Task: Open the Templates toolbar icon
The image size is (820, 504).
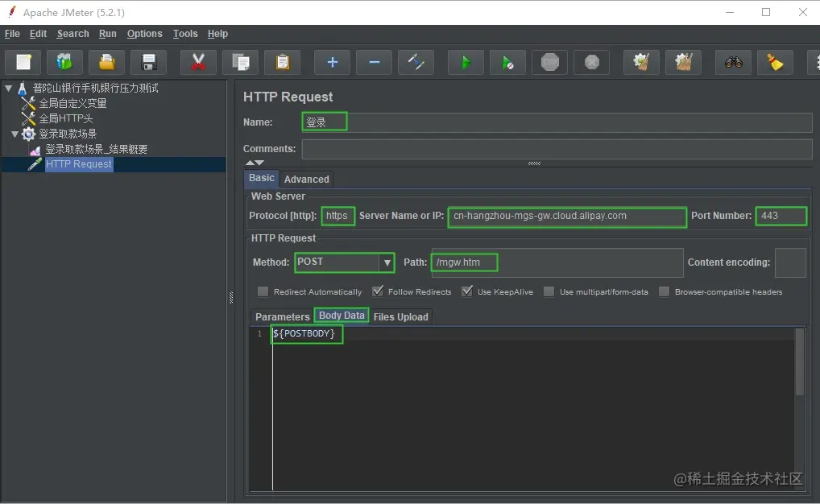Action: 65,62
